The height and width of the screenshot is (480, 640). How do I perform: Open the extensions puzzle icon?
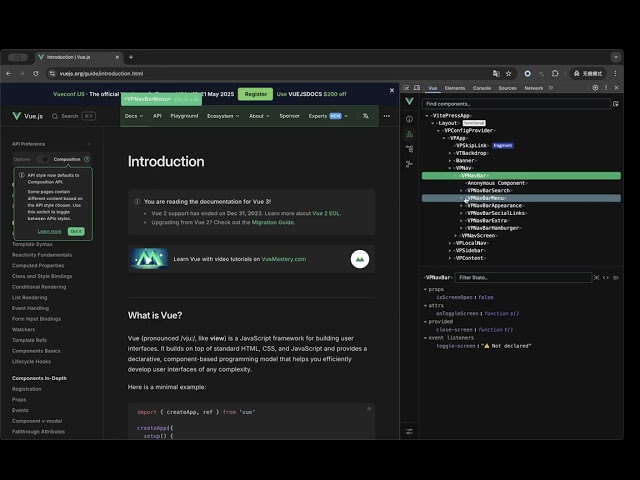click(555, 73)
